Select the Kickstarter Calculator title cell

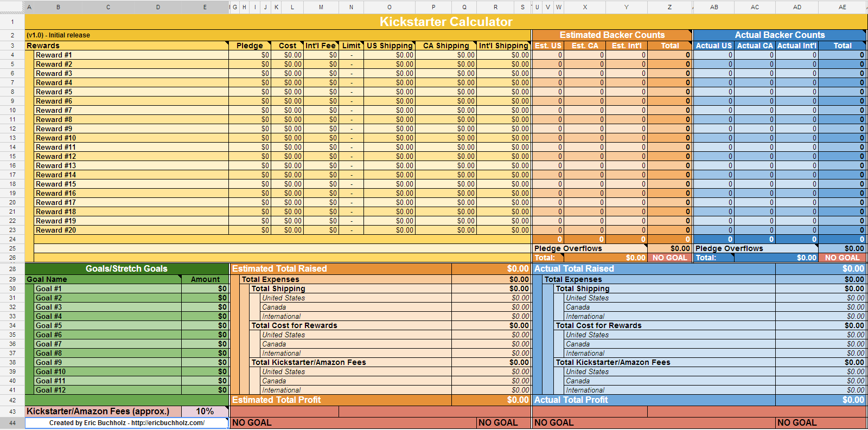pyautogui.click(x=446, y=22)
